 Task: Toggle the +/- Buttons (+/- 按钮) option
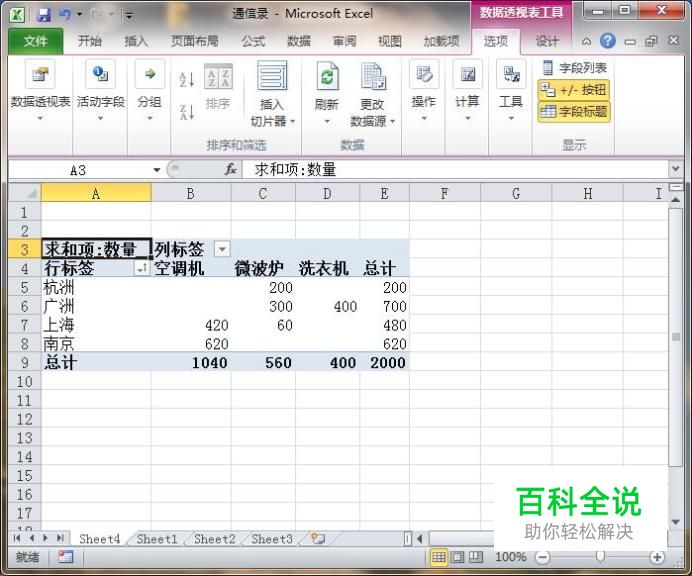click(574, 90)
